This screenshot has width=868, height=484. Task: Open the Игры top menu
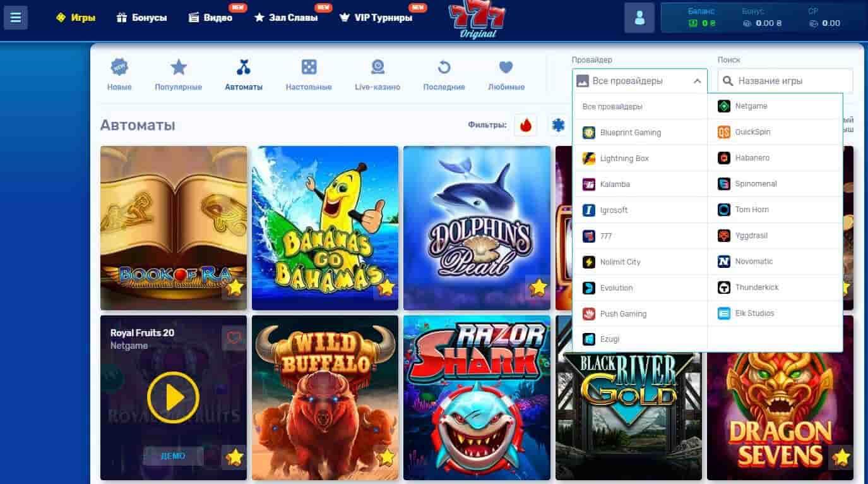pos(76,18)
